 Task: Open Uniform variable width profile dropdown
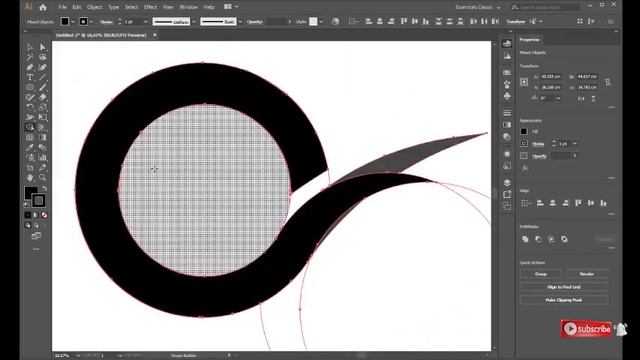pyautogui.click(x=194, y=22)
